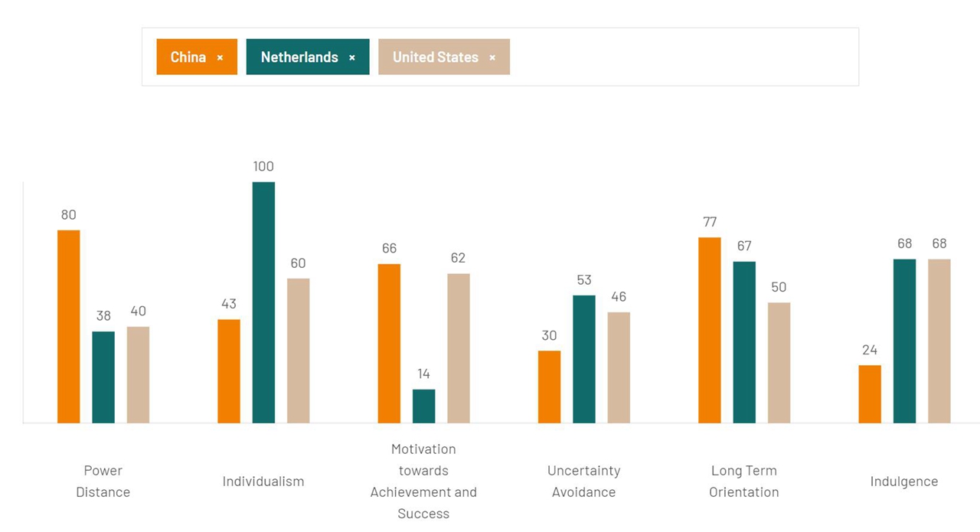Click the Individualism axis label
Image resolution: width=980 pixels, height=532 pixels.
point(263,481)
